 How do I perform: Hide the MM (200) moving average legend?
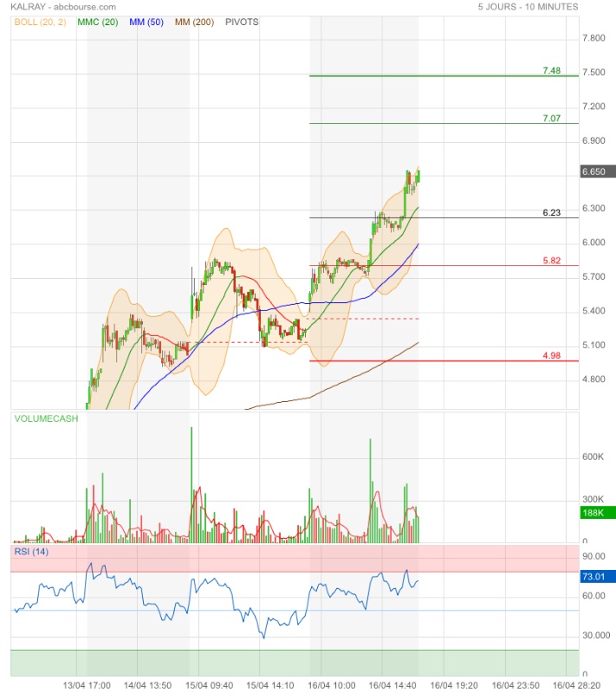[x=195, y=22]
